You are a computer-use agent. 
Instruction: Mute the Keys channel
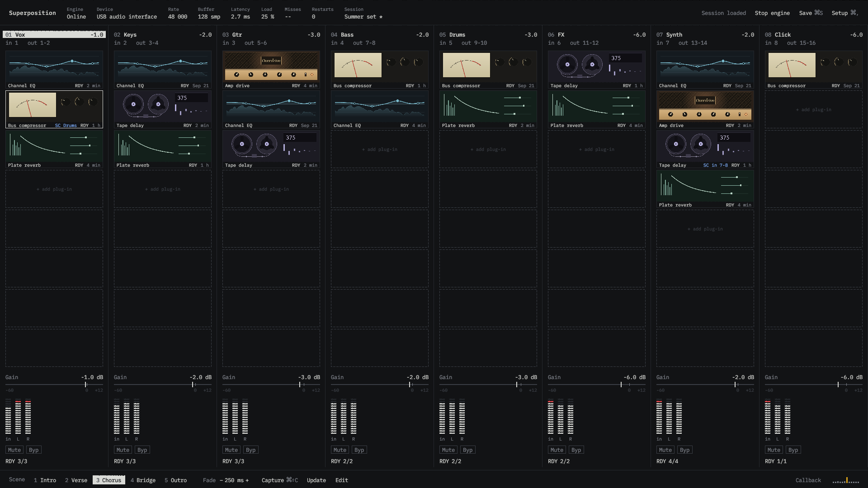123,450
